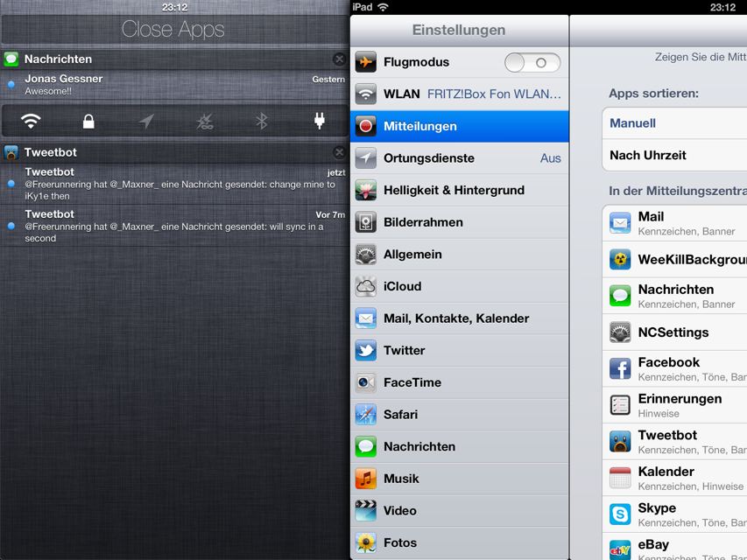This screenshot has width=747, height=560.
Task: Toggle the Bluetooth icon in Notification Center
Action: pyautogui.click(x=262, y=122)
